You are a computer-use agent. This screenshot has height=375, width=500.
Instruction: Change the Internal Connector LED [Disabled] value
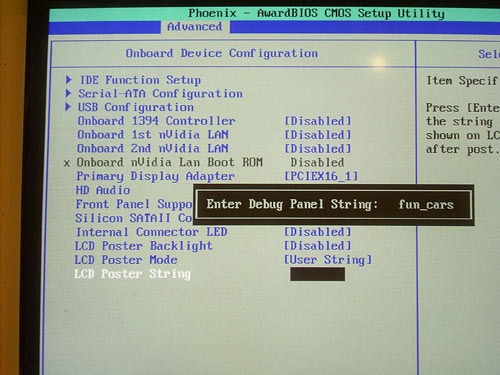coord(318,232)
